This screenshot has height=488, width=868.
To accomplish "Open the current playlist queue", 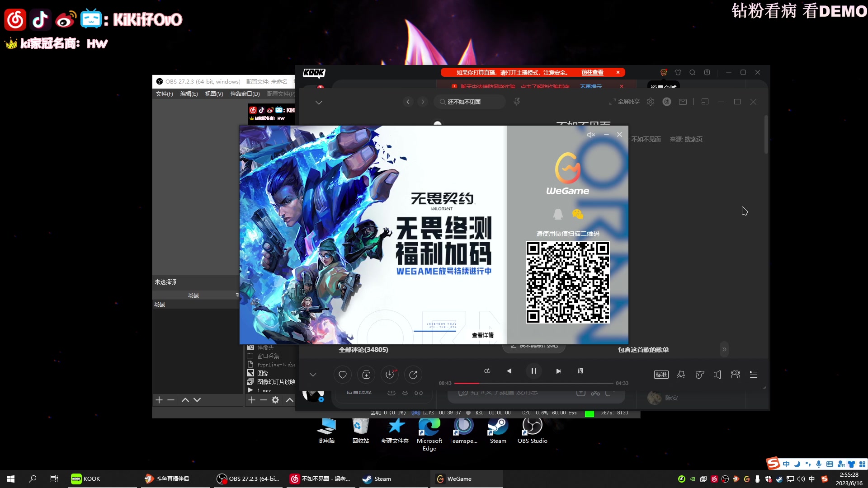I will [754, 375].
